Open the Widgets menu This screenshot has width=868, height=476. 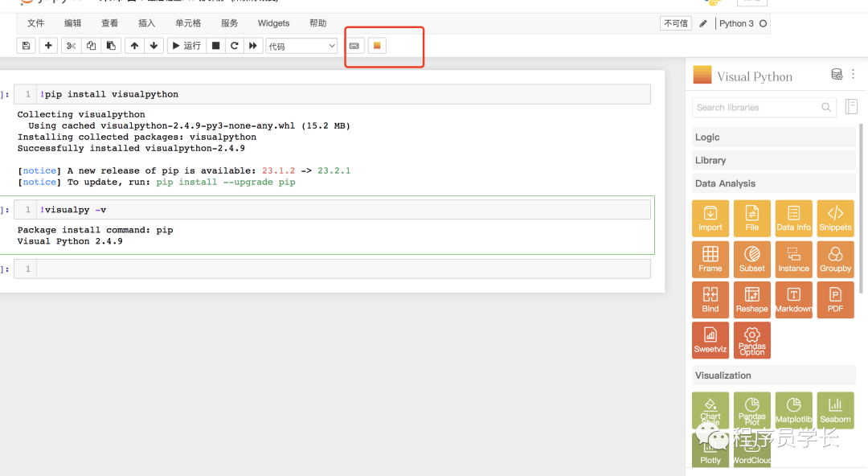[x=273, y=23]
